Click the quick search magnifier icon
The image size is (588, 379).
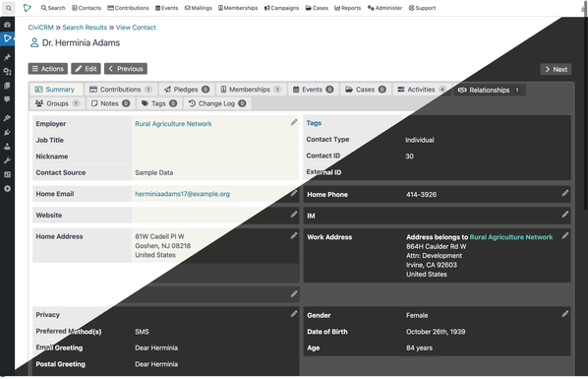click(8, 8)
